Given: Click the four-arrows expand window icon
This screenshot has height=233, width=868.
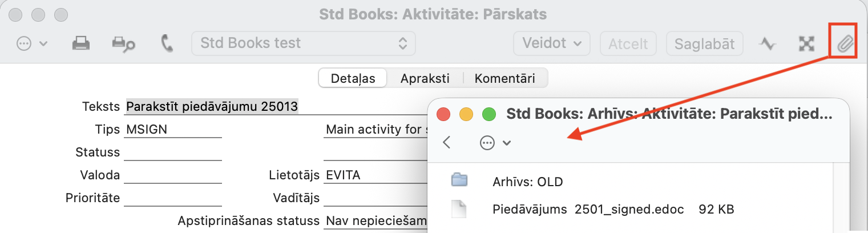Looking at the screenshot, I should 806,44.
